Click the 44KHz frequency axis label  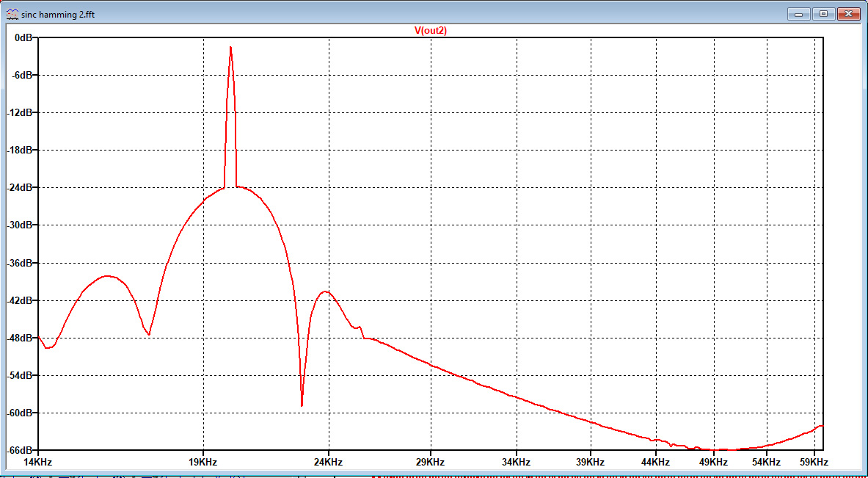(655, 462)
